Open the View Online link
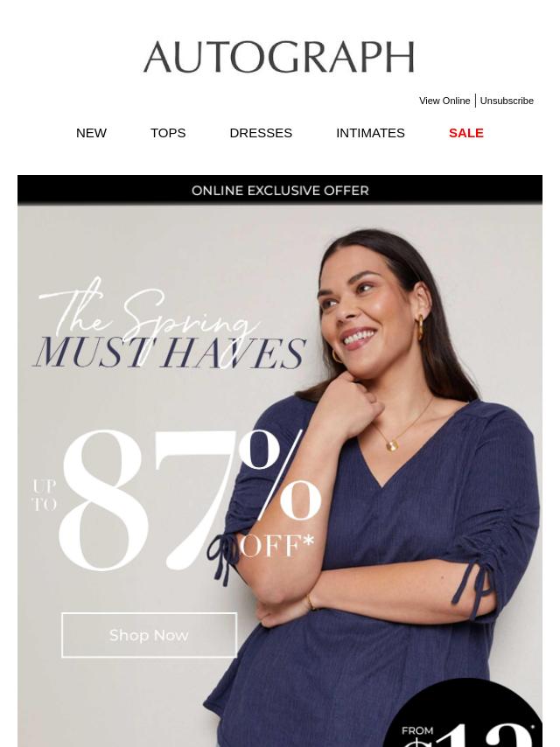560x747 pixels. click(444, 101)
